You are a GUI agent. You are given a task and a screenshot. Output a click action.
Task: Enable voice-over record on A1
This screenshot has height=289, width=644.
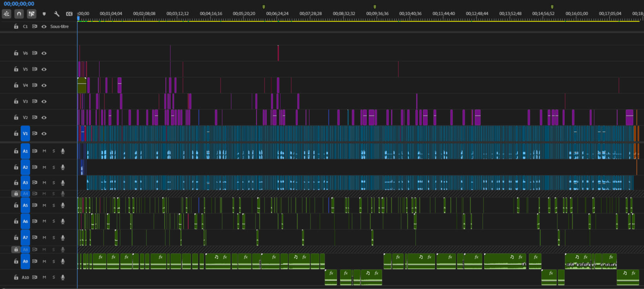coord(63,151)
